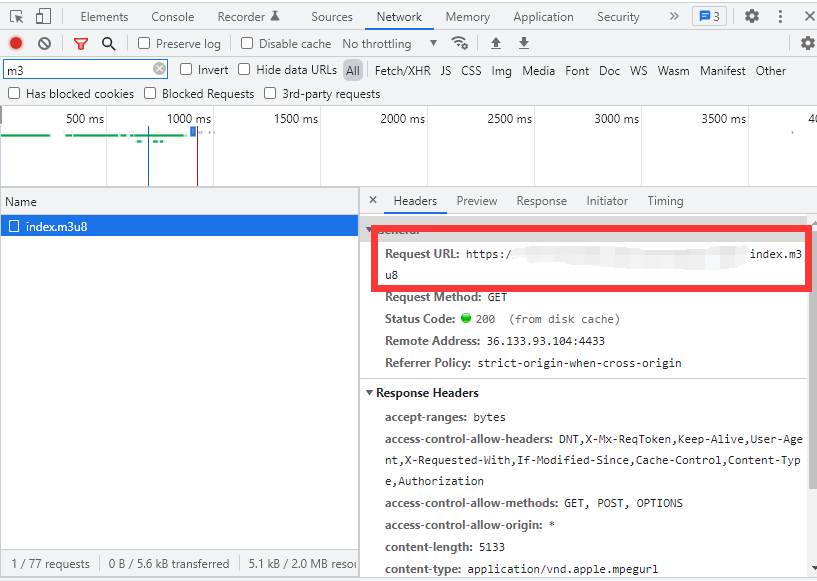Screen dimensions: 817x581
Task: Enable Preserve log checkbox
Action: (144, 43)
